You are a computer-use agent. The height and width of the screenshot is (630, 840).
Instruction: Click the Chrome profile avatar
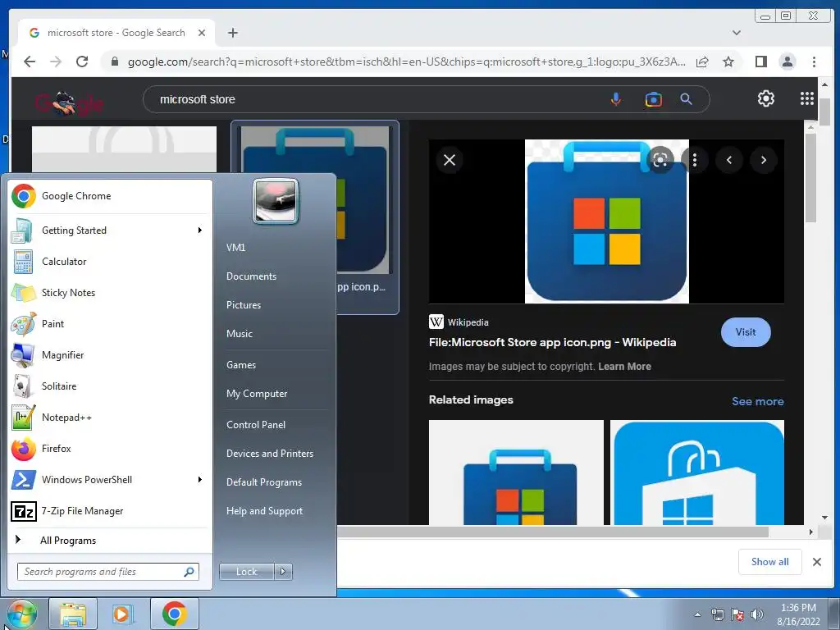coord(787,62)
